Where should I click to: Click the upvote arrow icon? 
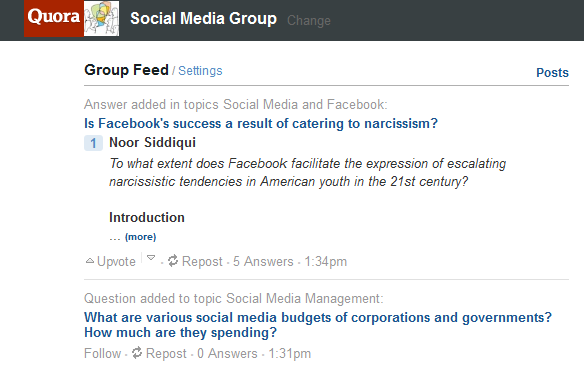pyautogui.click(x=90, y=261)
